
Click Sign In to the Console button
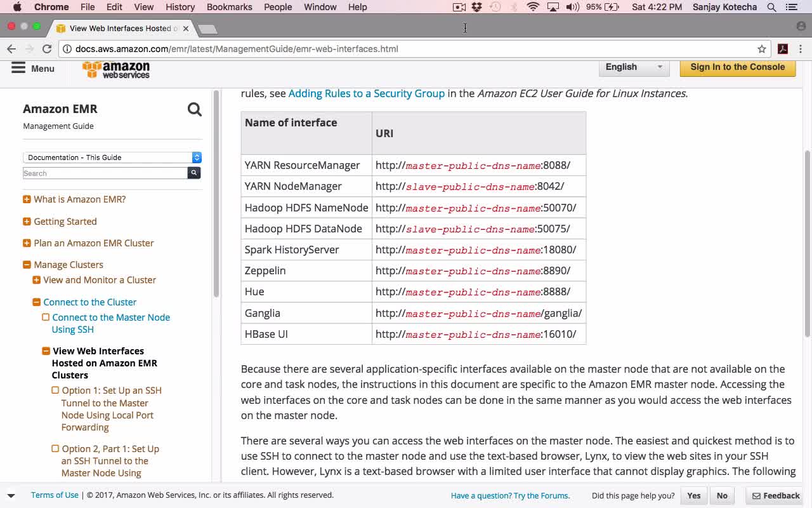[738, 67]
